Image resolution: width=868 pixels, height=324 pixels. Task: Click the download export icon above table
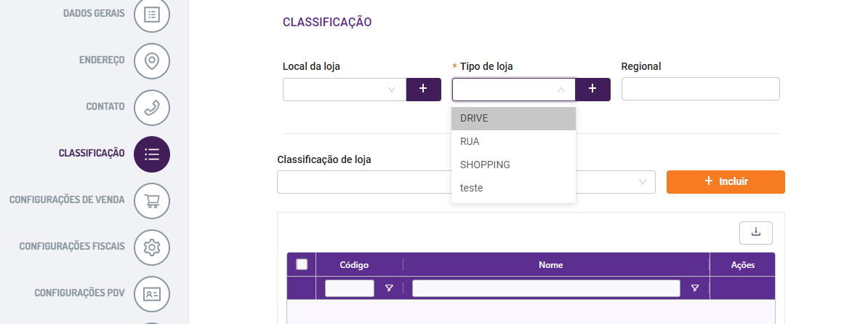pyautogui.click(x=755, y=233)
